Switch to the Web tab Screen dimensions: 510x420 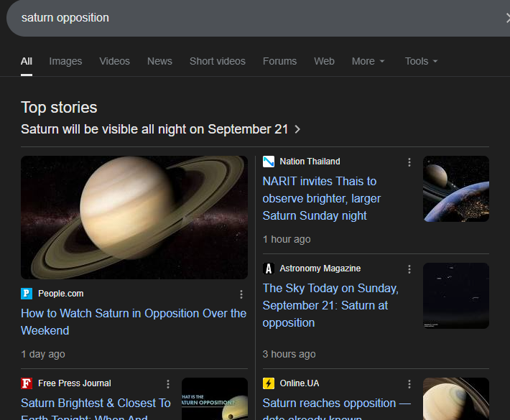pos(324,61)
